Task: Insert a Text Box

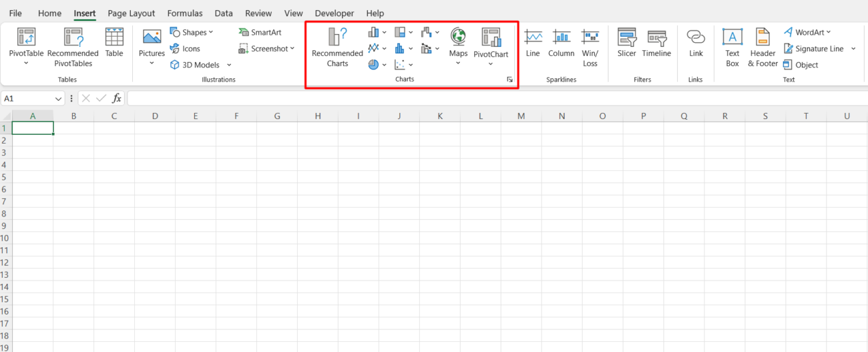Action: point(732,47)
